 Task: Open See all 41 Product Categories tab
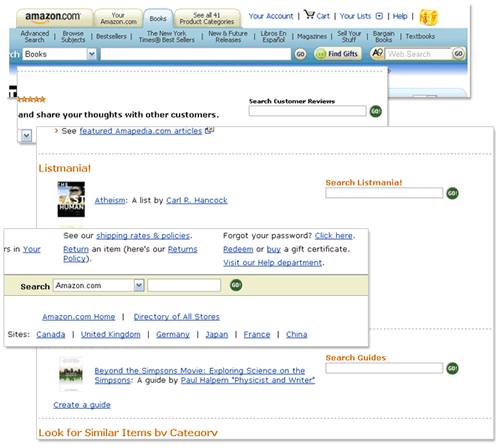207,18
